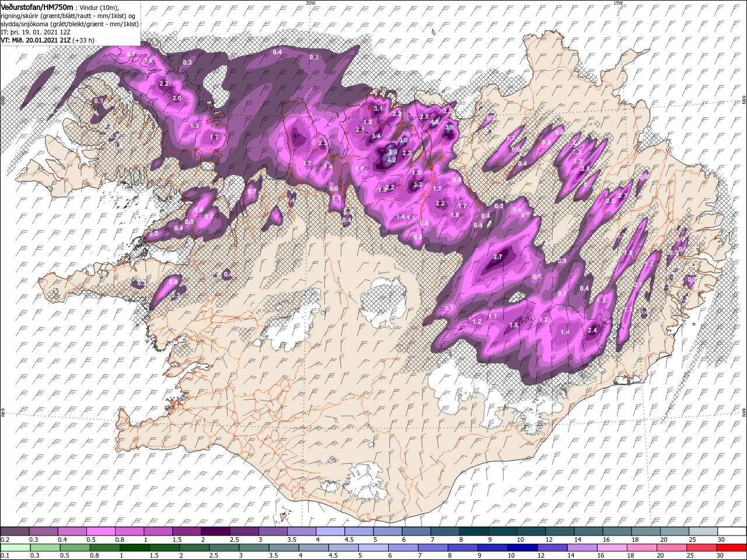Screen dimensions: 747x560
Task: Click the 2.7 precipitation value on the map
Action: click(x=498, y=257)
